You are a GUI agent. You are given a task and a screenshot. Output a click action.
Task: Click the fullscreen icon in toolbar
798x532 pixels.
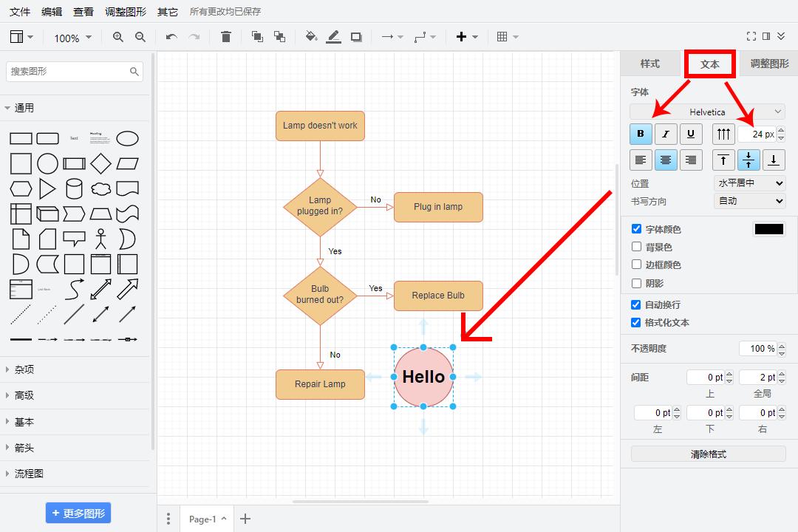pos(751,36)
